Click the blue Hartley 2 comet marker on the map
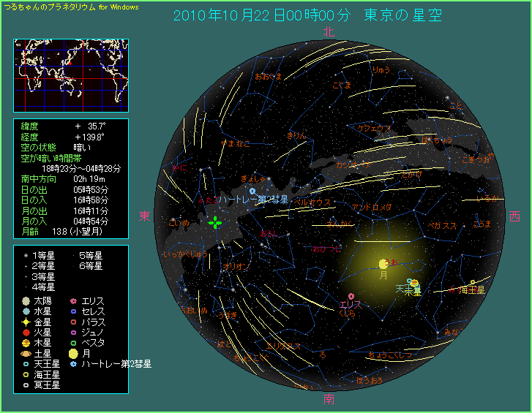The width and height of the screenshot is (532, 413). (x=252, y=191)
